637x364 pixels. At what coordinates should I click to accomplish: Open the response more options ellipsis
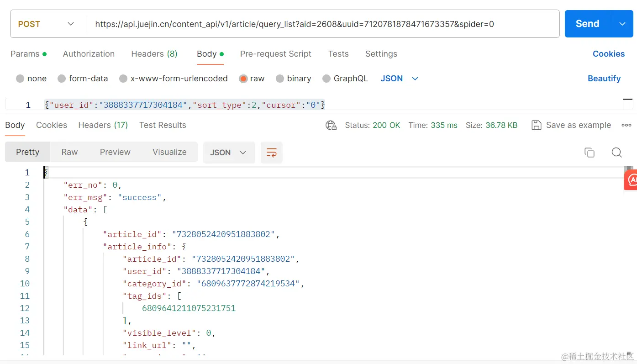point(626,125)
